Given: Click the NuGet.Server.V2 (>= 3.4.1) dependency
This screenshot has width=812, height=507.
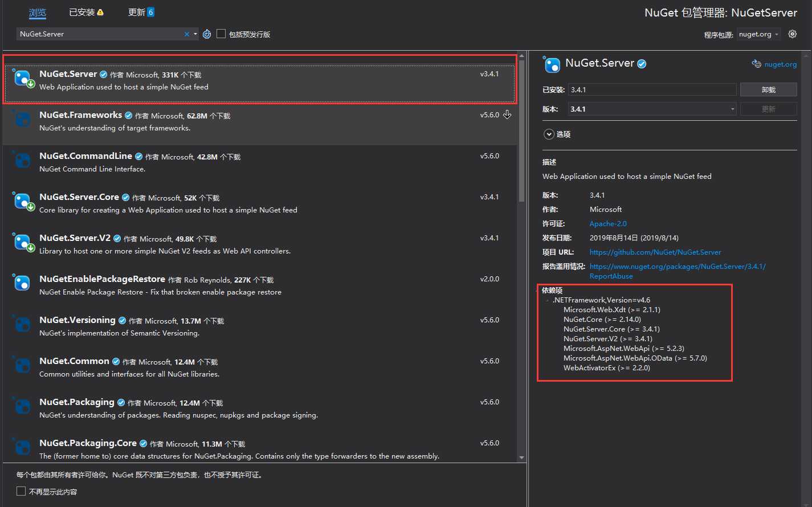Looking at the screenshot, I should pyautogui.click(x=608, y=339).
